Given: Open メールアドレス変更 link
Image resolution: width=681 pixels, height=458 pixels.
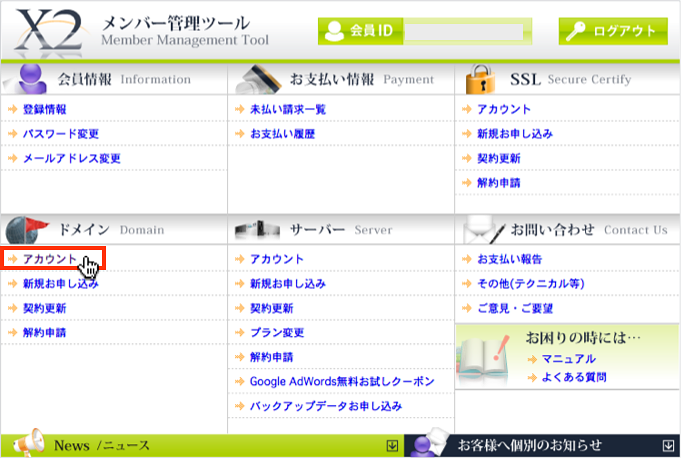Looking at the screenshot, I should pos(72,158).
